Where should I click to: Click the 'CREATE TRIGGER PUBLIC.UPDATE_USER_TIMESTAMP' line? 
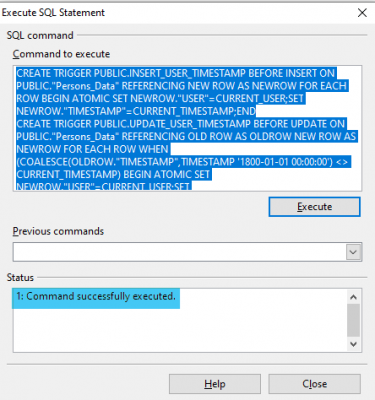pos(181,124)
